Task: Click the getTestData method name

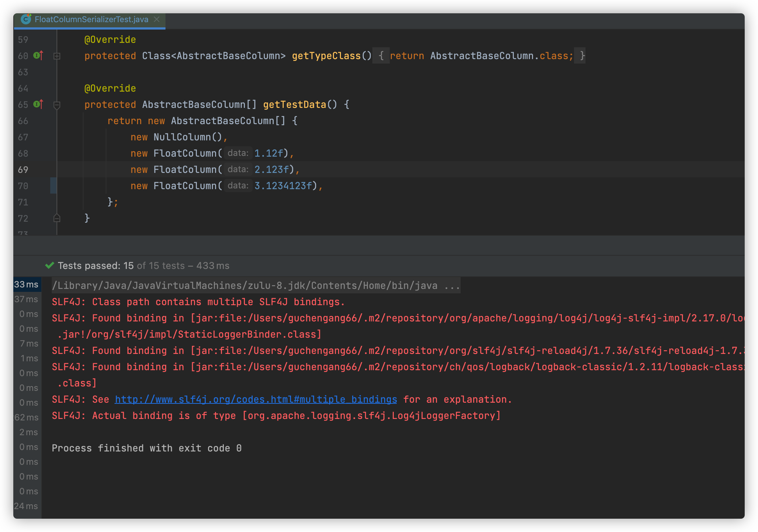Action: (x=294, y=105)
